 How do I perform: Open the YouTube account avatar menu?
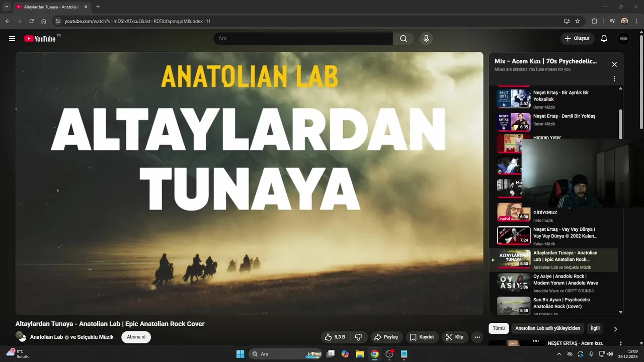point(623,39)
